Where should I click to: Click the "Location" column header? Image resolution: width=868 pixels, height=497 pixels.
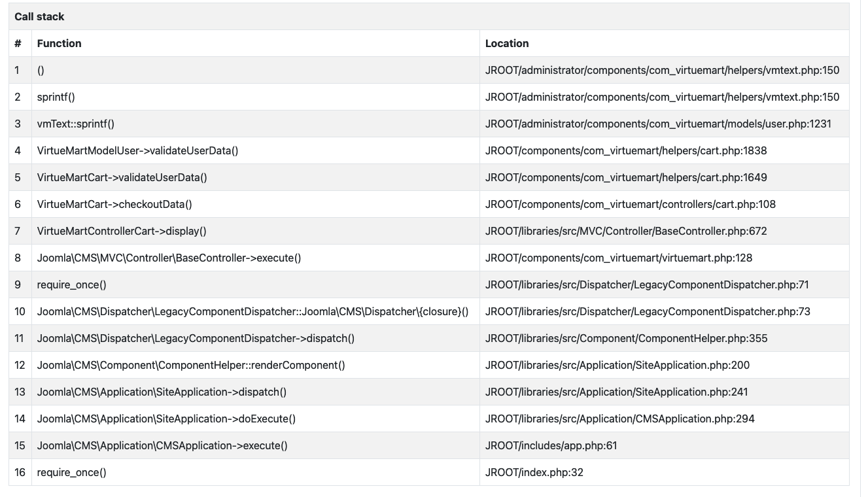tap(507, 43)
